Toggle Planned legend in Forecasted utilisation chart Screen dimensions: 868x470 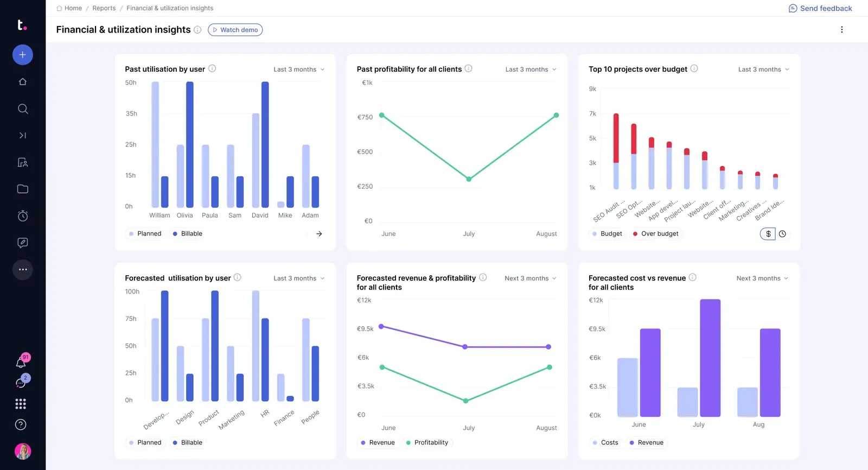[145, 443]
